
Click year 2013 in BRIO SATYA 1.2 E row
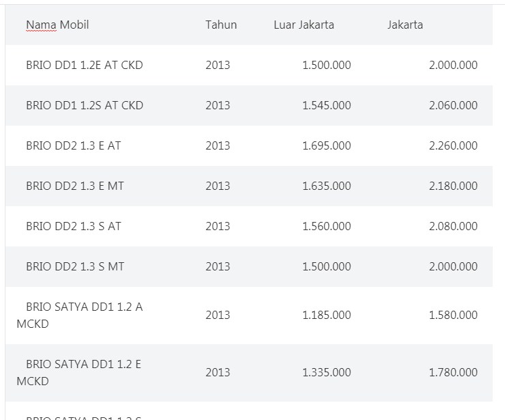(218, 372)
